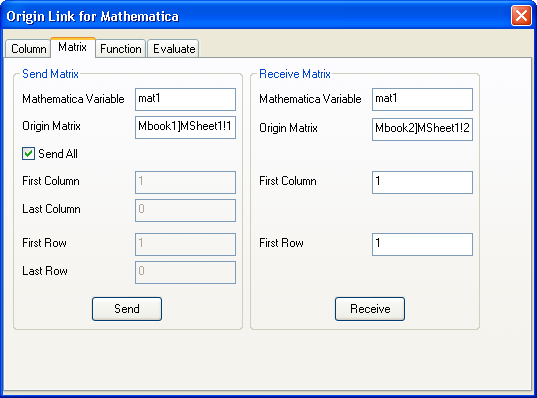Viewport: 537px width, 398px height.
Task: Select the Matrix tab
Action: [73, 47]
